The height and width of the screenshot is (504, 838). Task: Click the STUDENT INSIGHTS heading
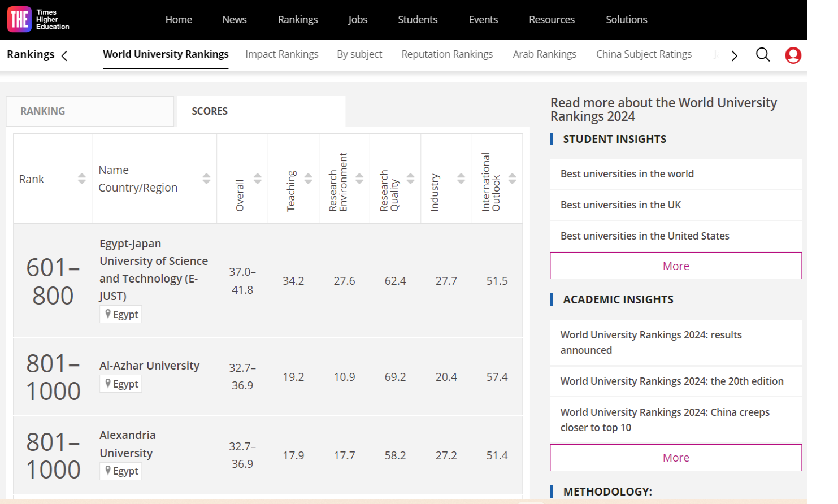[x=615, y=139]
